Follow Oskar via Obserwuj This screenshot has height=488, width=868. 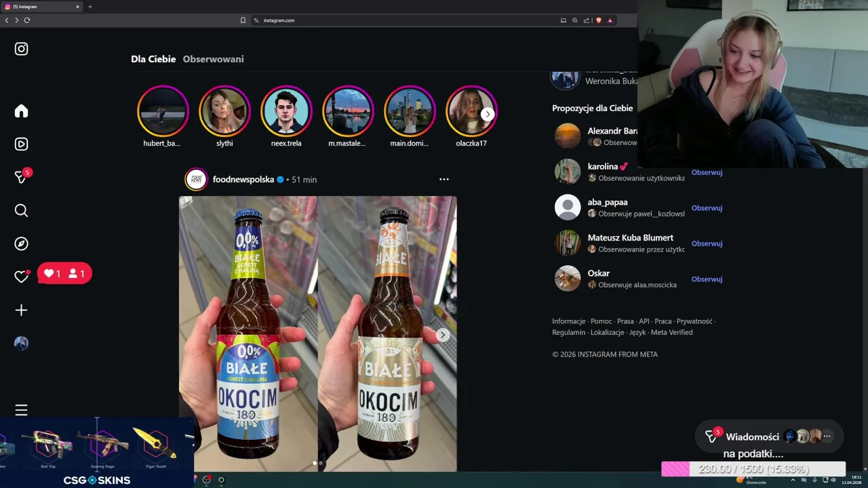pyautogui.click(x=707, y=279)
